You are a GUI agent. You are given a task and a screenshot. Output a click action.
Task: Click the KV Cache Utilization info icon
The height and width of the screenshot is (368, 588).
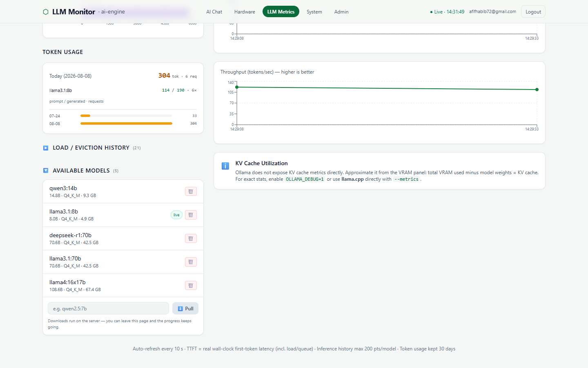tap(225, 166)
